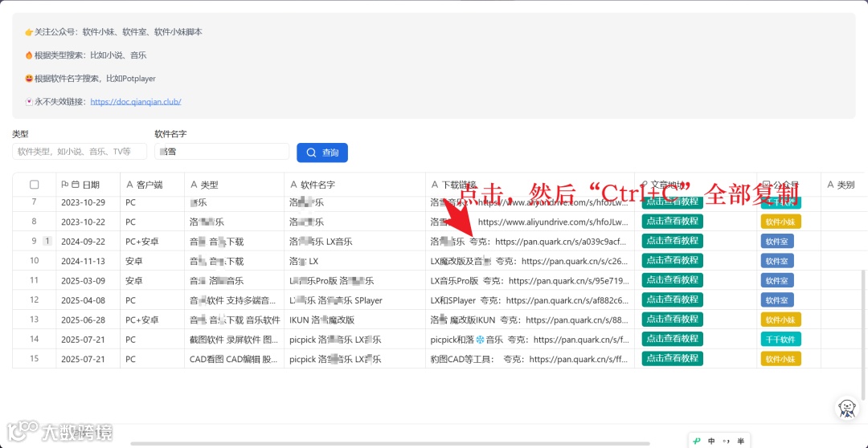Tick the select-all checkbox in table header
Image resolution: width=868 pixels, height=448 pixels.
click(35, 185)
